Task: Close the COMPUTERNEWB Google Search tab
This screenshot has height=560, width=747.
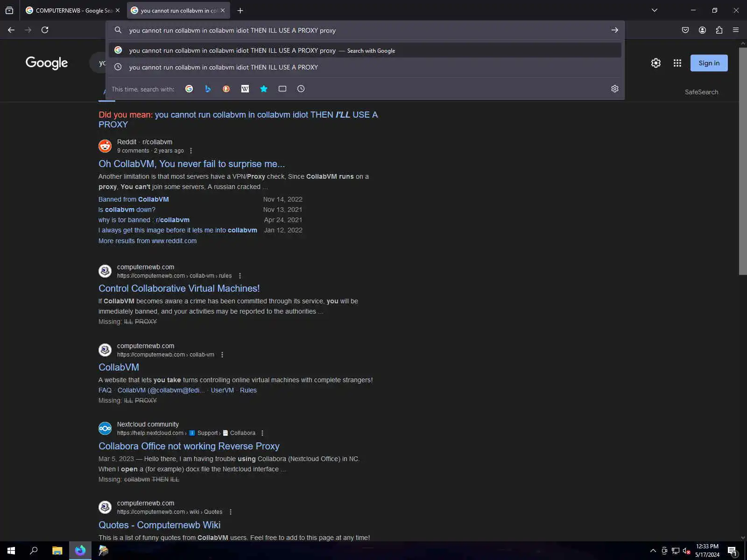Action: tap(118, 10)
